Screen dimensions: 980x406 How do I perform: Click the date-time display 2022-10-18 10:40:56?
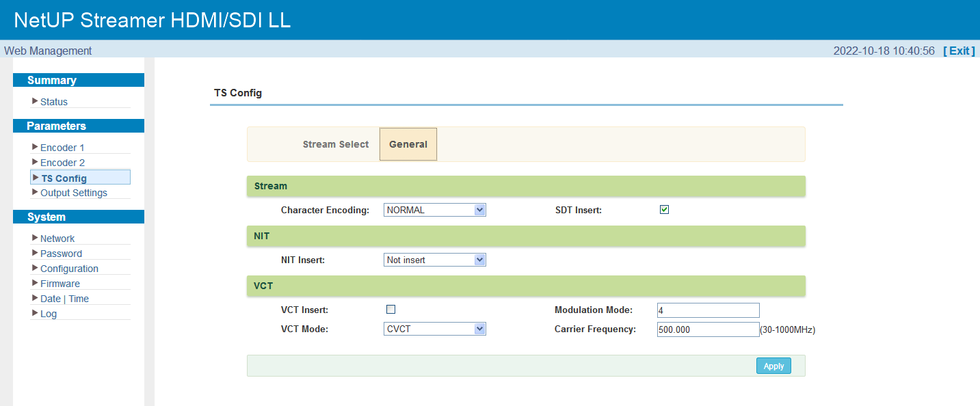coord(884,51)
